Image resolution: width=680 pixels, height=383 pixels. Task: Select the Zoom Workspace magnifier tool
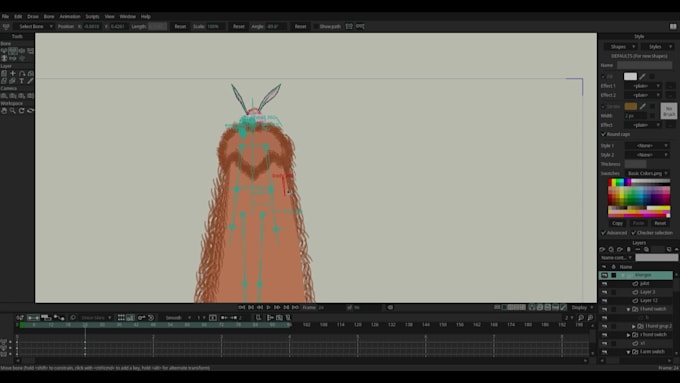pyautogui.click(x=13, y=111)
